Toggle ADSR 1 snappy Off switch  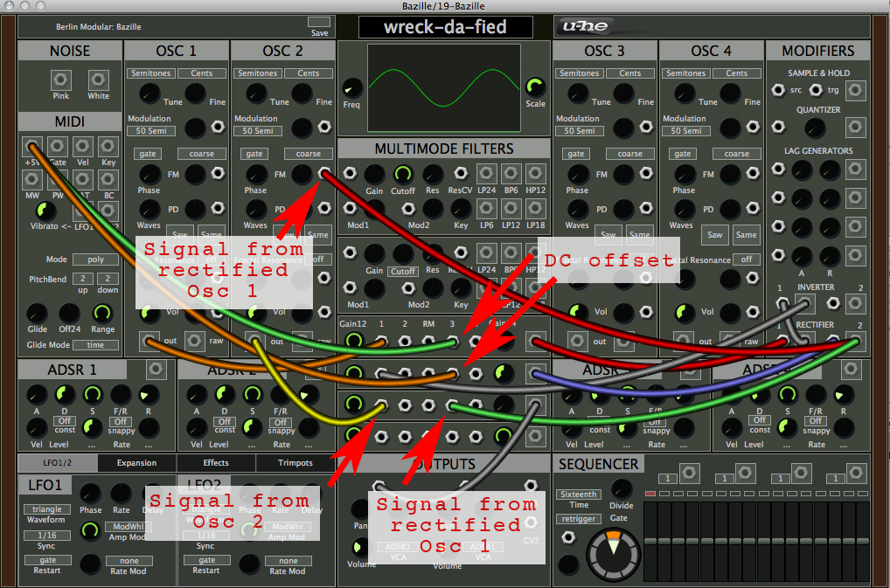click(121, 422)
